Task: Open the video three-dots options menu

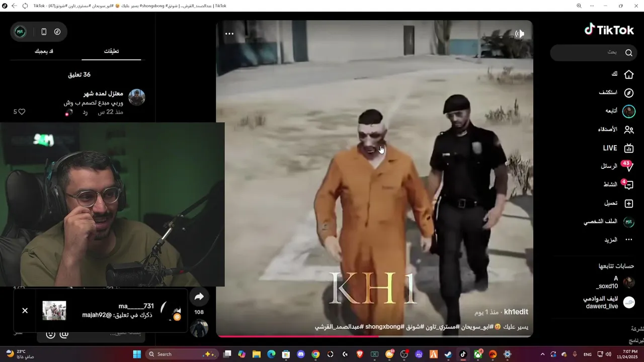Action: pos(229,34)
